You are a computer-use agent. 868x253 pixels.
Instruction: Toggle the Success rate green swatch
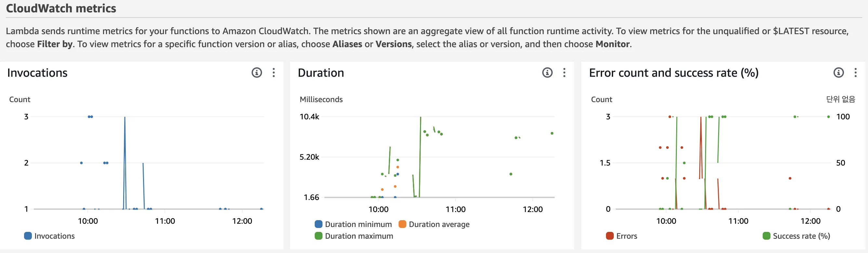pyautogui.click(x=766, y=236)
